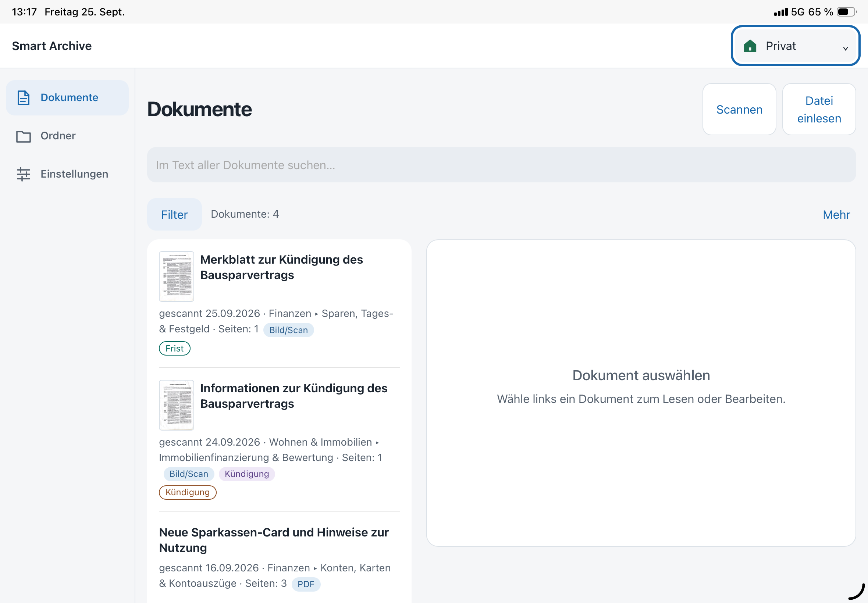Click Bild/Scan badge on Merkblatt document
The width and height of the screenshot is (868, 603).
[x=288, y=330]
